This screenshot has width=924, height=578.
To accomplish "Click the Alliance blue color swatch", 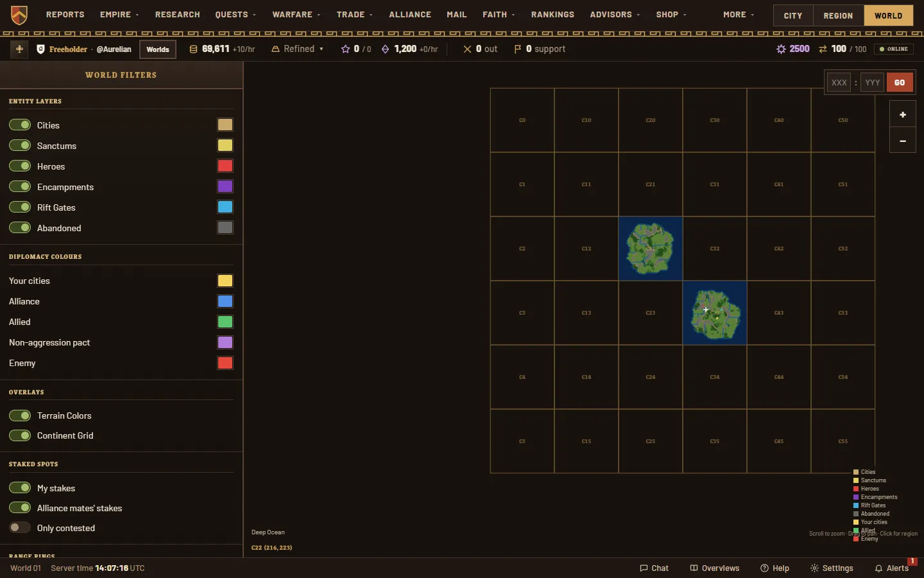I will pos(225,301).
